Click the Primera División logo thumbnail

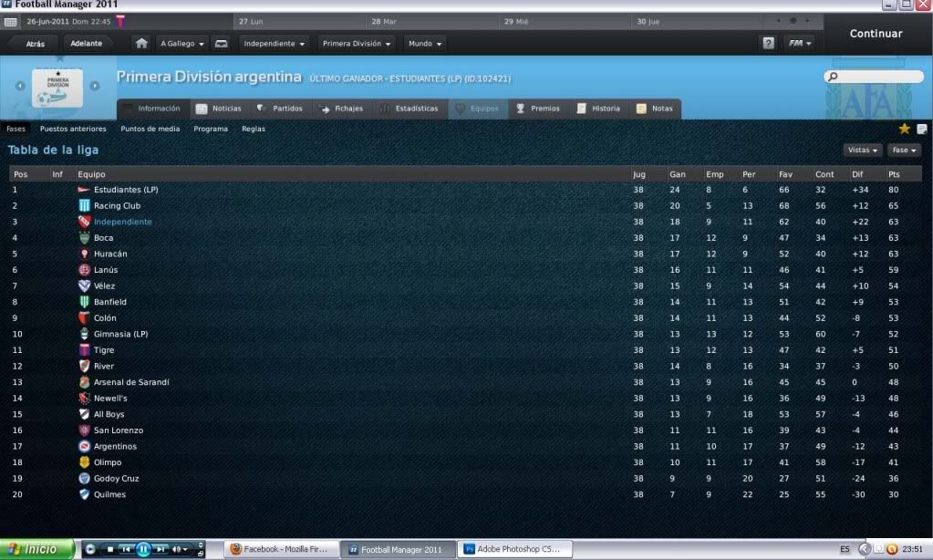[57, 88]
